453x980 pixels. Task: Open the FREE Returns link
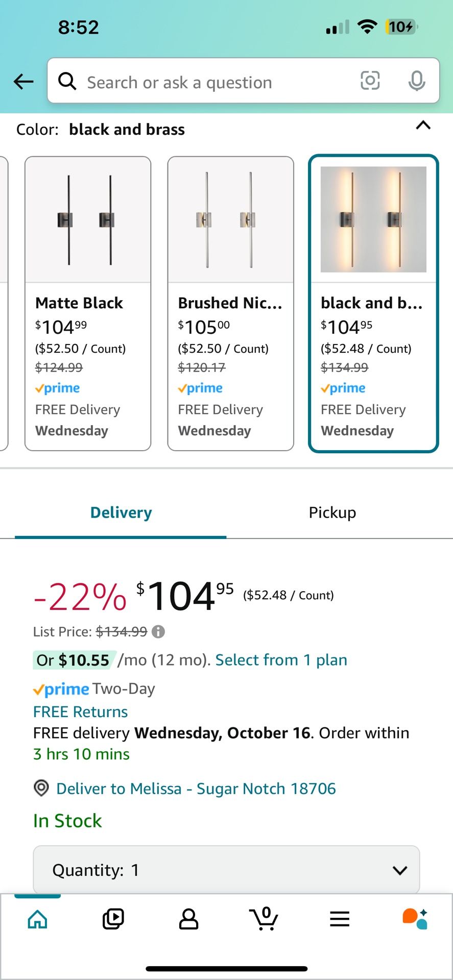click(80, 712)
